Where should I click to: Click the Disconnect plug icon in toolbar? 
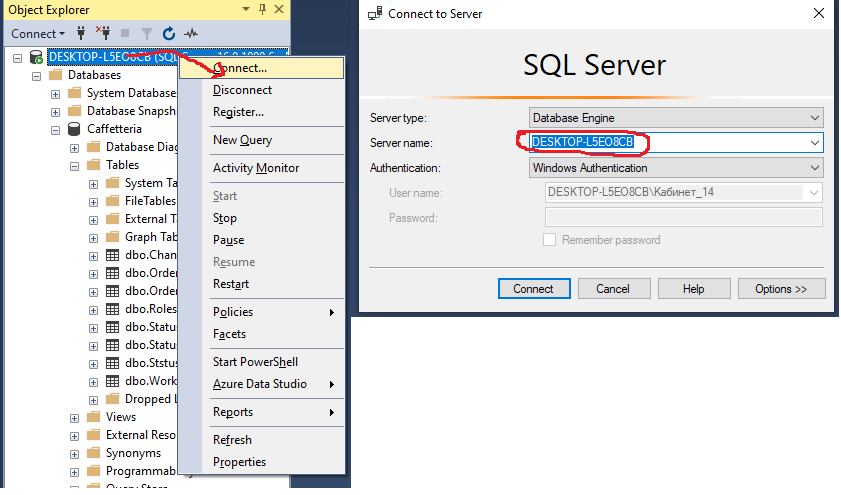[x=103, y=33]
